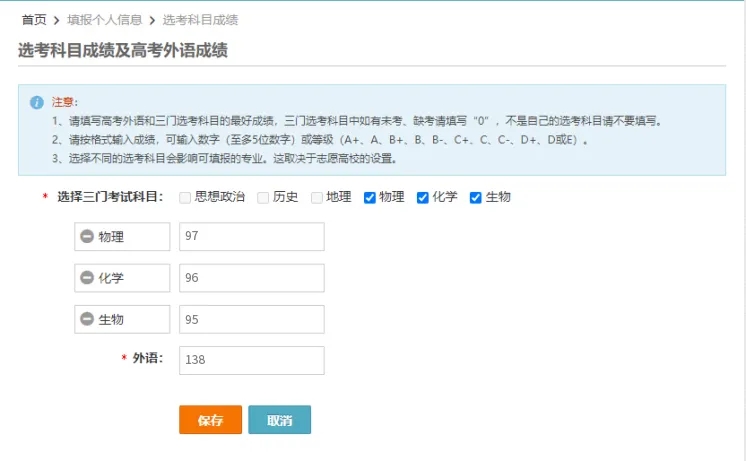Click 选考科目成绩 breadcrumb item

point(200,19)
